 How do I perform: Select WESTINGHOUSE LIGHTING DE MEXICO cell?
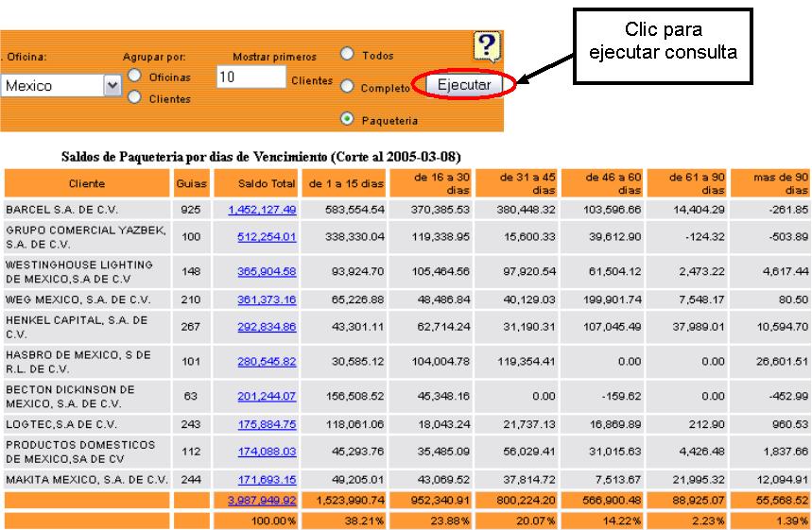coord(87,271)
